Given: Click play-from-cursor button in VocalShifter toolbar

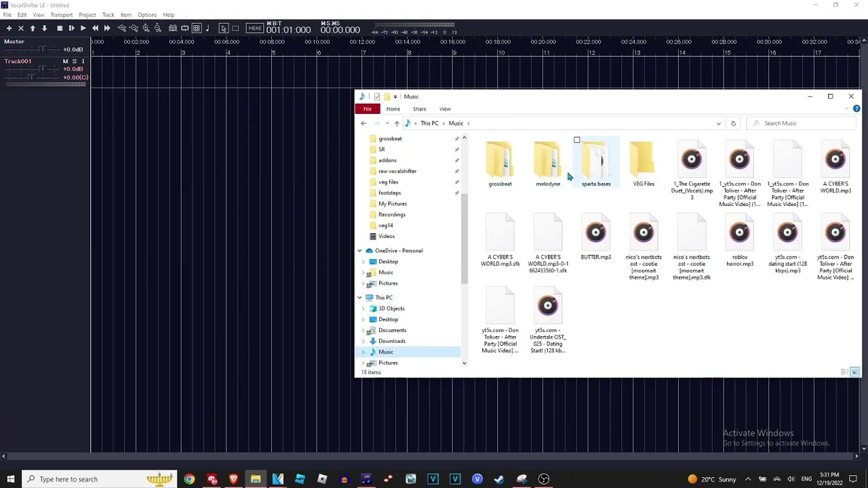Looking at the screenshot, I should (71, 28).
